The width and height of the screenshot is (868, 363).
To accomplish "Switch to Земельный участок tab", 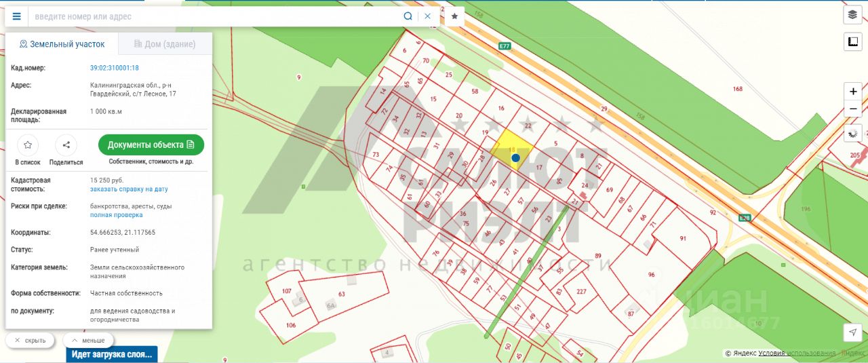I will pos(62,44).
